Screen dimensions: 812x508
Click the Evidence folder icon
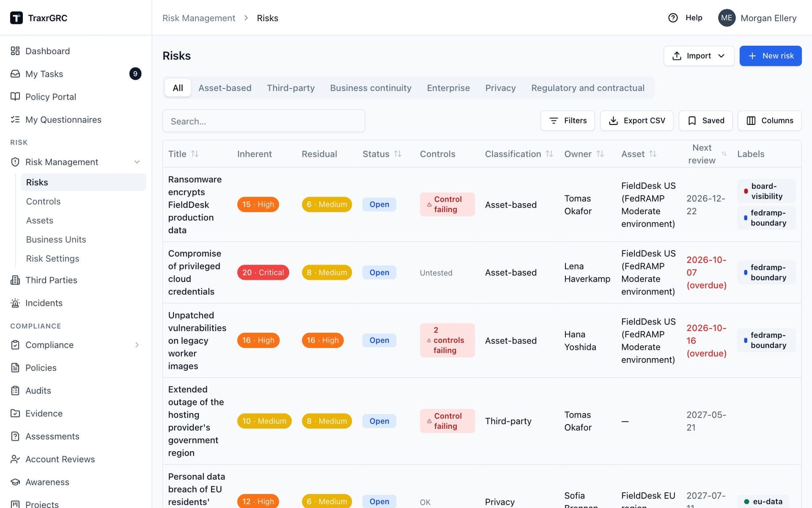coord(15,413)
